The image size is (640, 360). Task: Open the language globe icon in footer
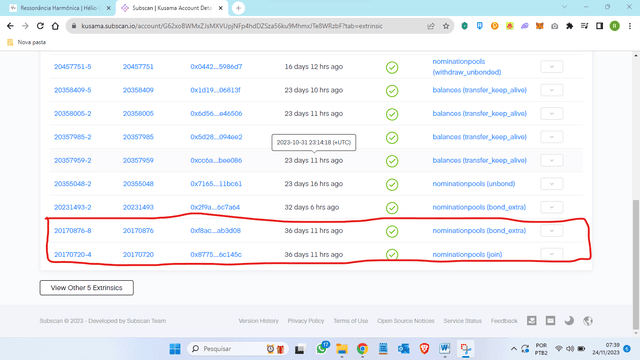[x=588, y=321]
